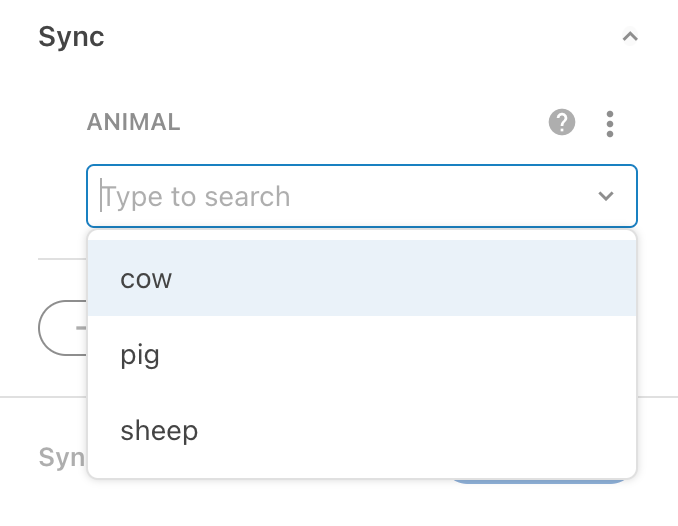Click the partially hidden Syn text

point(61,457)
